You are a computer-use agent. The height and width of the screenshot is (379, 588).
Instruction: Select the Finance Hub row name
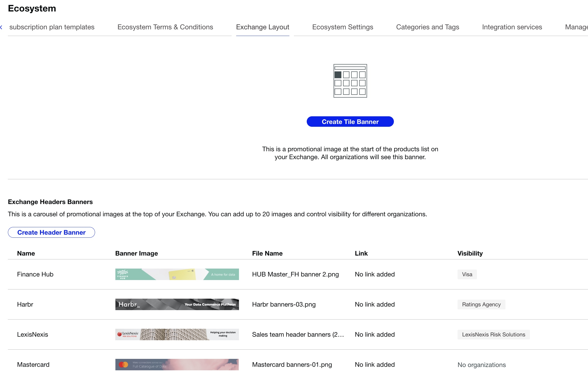[x=35, y=274]
